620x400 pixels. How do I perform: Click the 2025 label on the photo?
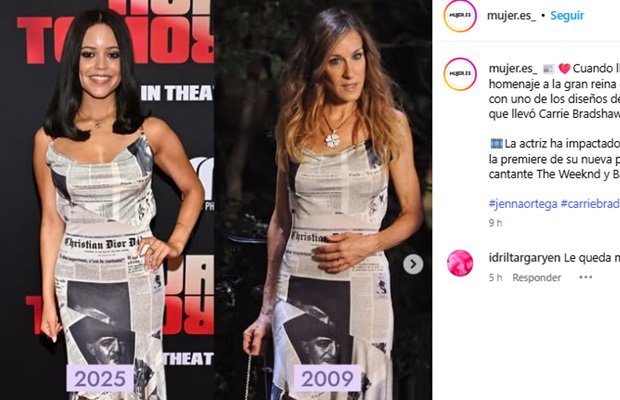[100, 379]
